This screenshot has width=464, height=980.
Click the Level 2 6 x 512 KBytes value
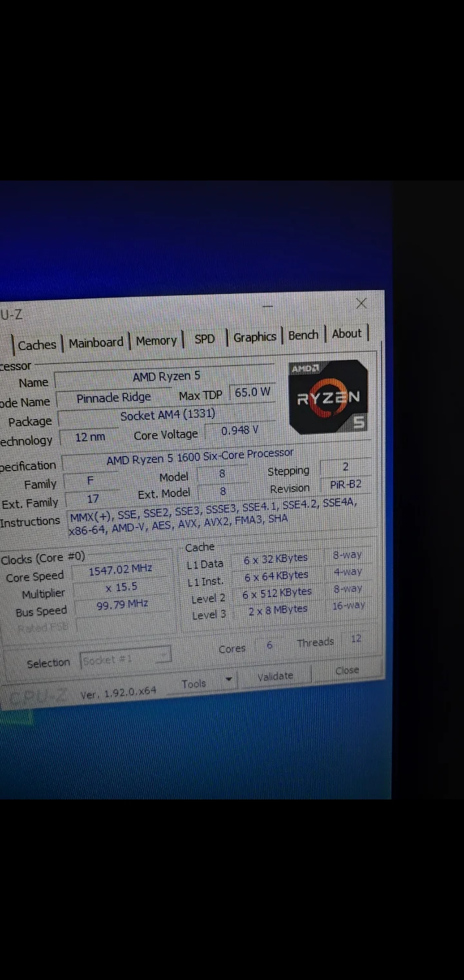coord(277,593)
